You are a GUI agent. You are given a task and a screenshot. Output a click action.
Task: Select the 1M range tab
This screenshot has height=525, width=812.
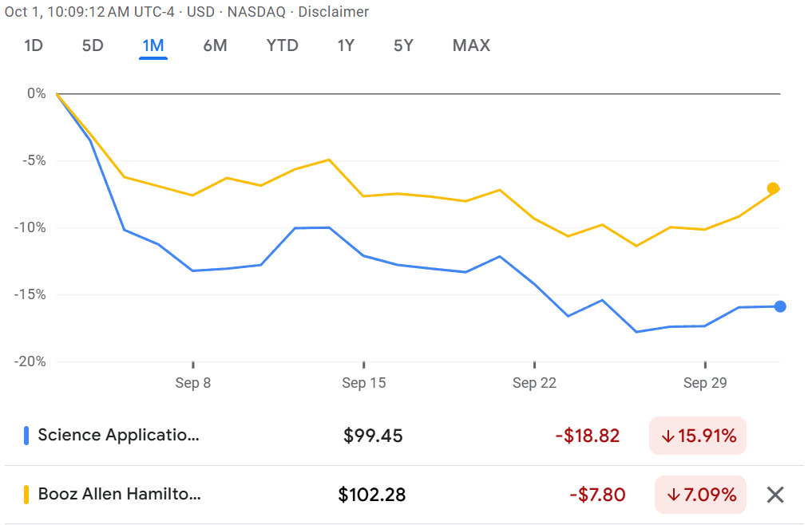coord(152,45)
